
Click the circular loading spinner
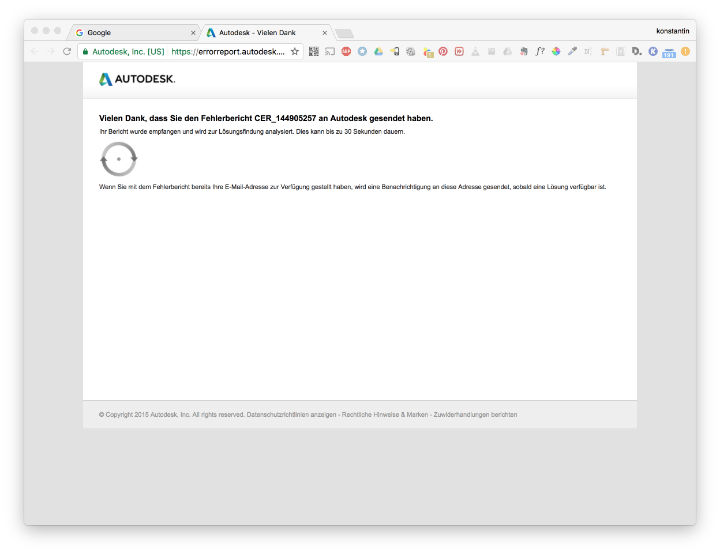[118, 159]
